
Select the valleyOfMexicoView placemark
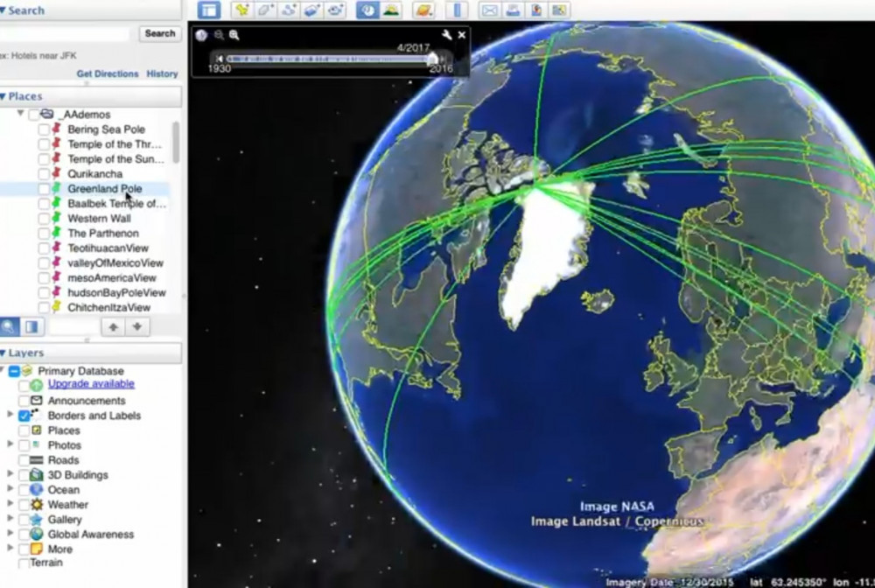point(115,263)
